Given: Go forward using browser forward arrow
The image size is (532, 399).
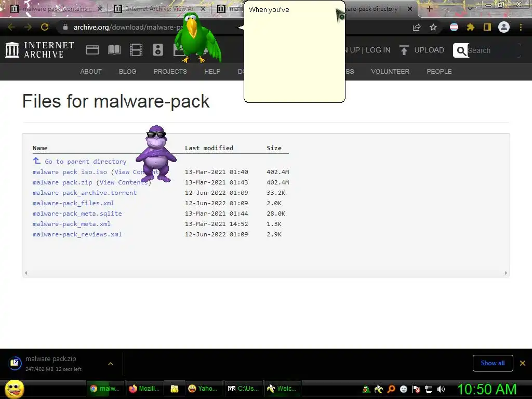Looking at the screenshot, I should click(x=28, y=27).
